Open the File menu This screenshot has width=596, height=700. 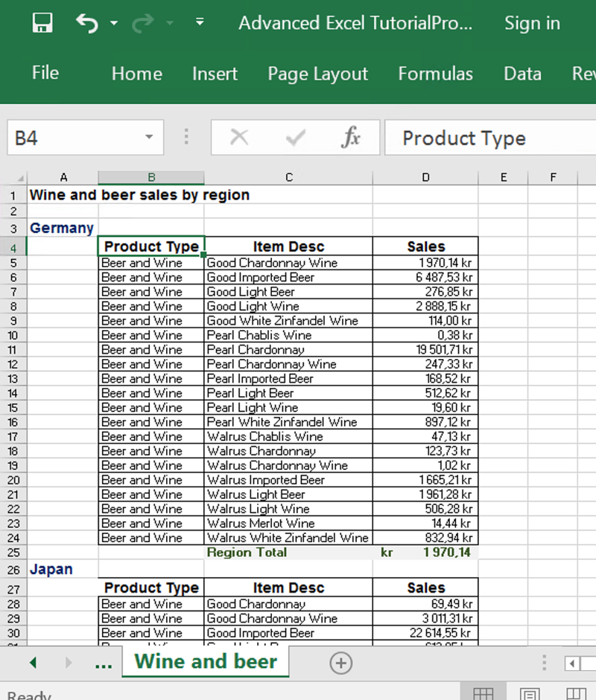coord(45,72)
